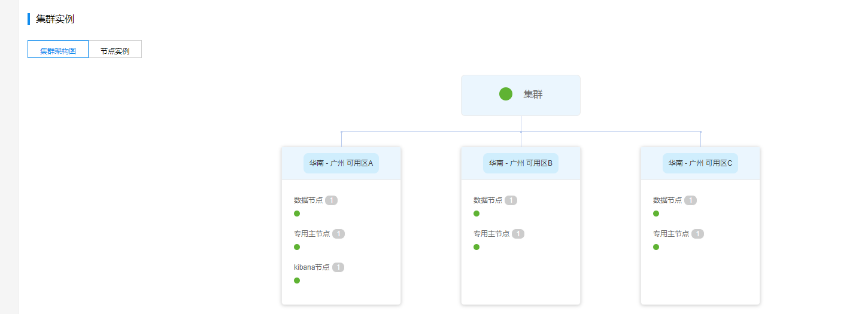Click 华南 - 广州 可用区B label
This screenshot has width=868, height=314.
(x=521, y=163)
